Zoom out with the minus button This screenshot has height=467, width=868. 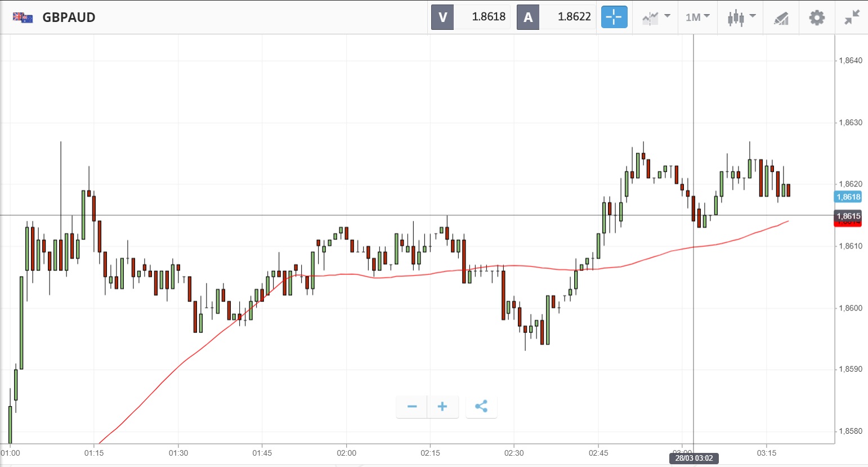pyautogui.click(x=412, y=406)
